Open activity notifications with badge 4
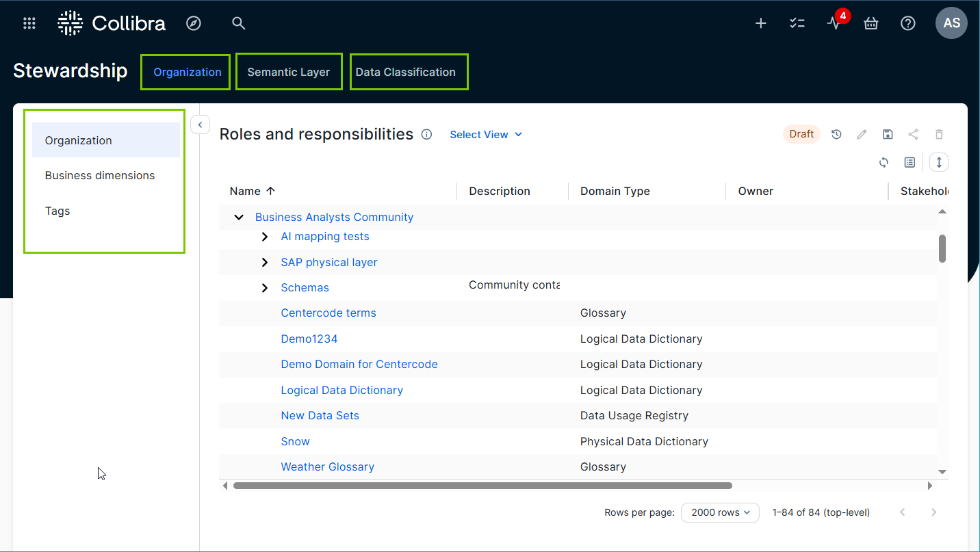The image size is (980, 552). [834, 23]
